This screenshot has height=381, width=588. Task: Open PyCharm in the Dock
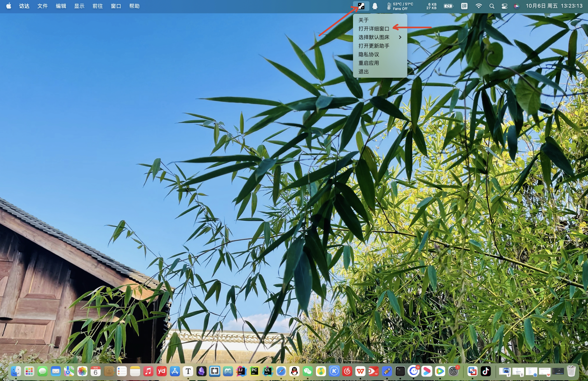[254, 371]
